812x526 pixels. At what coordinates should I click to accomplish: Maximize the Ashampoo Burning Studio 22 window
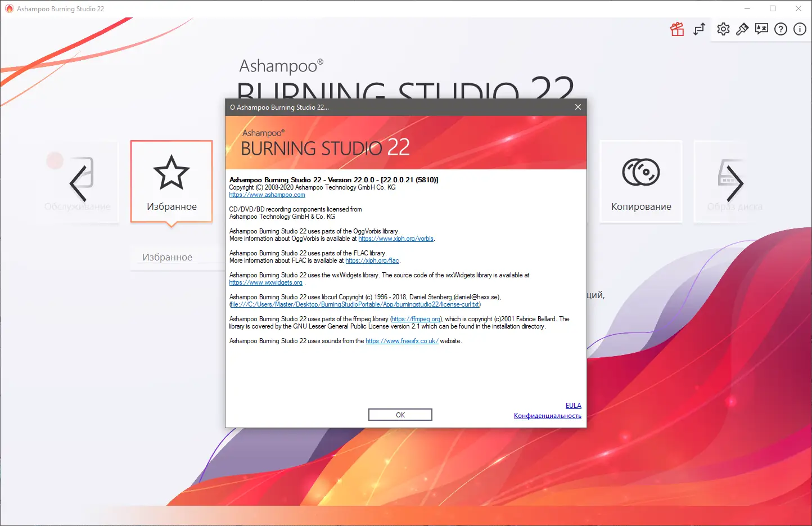pos(773,8)
